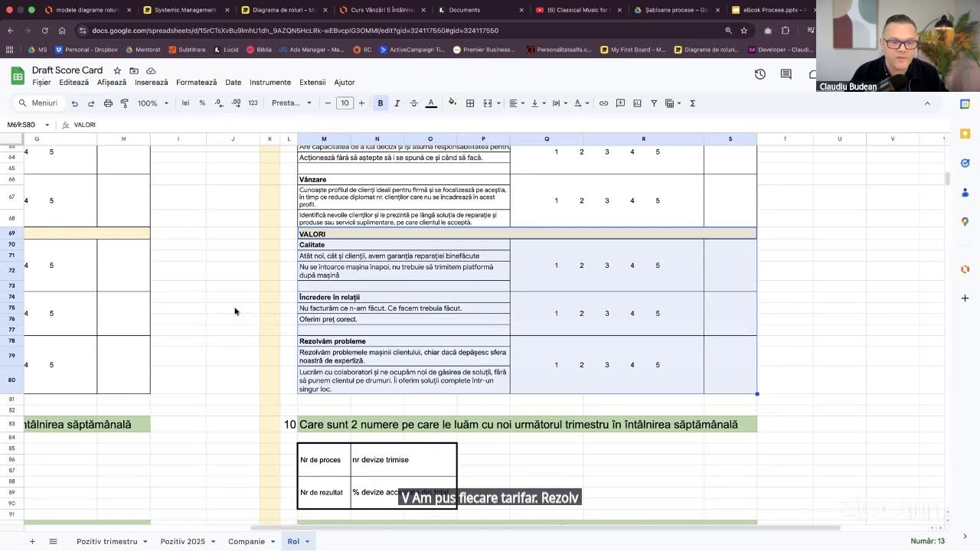The image size is (980, 551).
Task: Open the font family dropdown
Action: pyautogui.click(x=292, y=103)
